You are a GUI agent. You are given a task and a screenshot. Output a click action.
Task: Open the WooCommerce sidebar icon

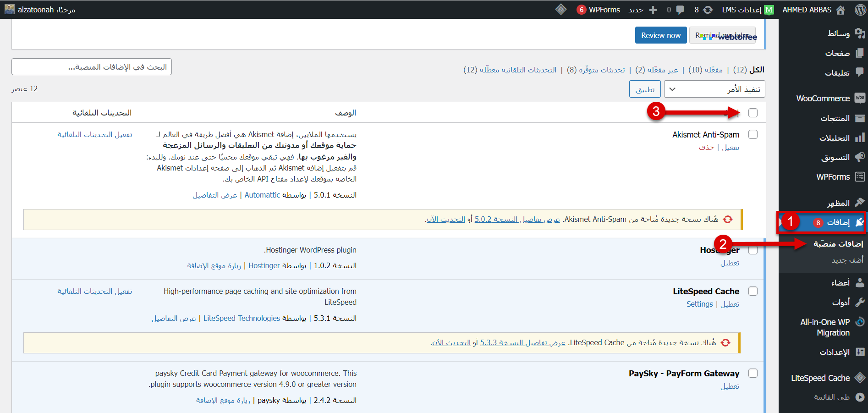coord(860,98)
